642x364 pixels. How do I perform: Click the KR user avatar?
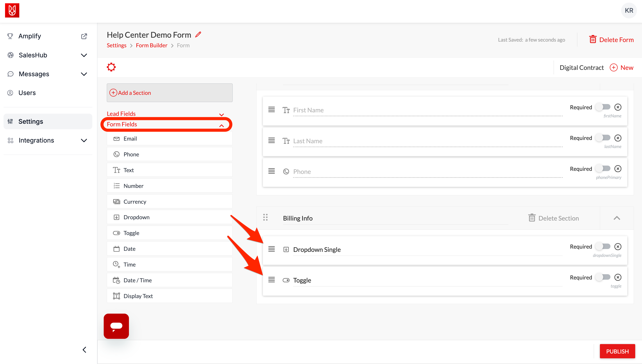click(x=629, y=11)
